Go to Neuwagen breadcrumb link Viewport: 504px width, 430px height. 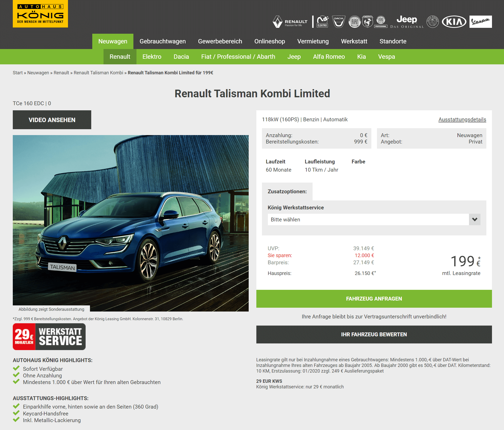coord(38,73)
